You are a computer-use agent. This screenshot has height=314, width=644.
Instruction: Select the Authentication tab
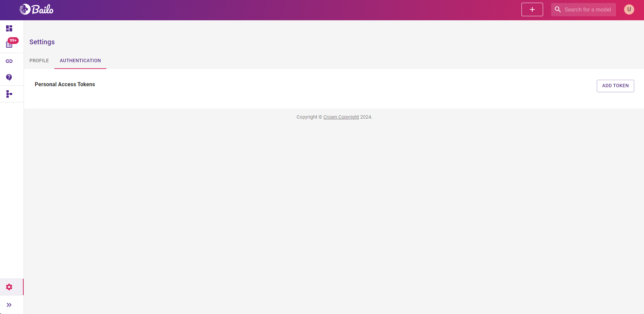click(x=80, y=61)
